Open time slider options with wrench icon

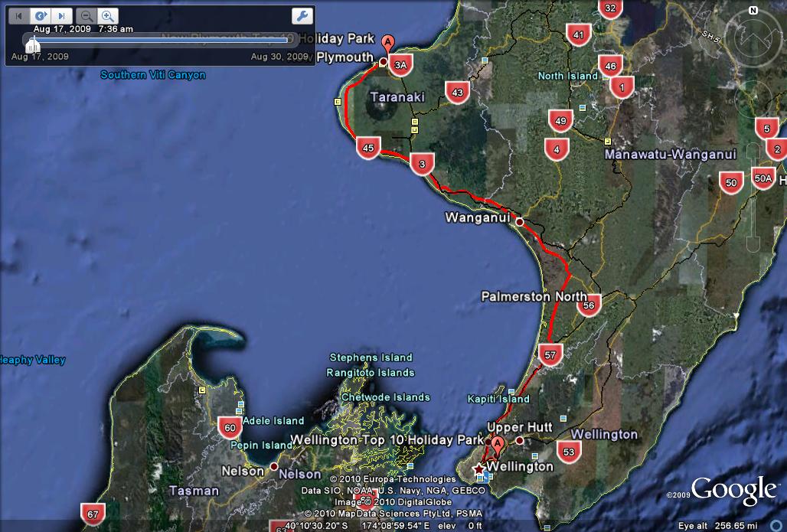click(302, 16)
